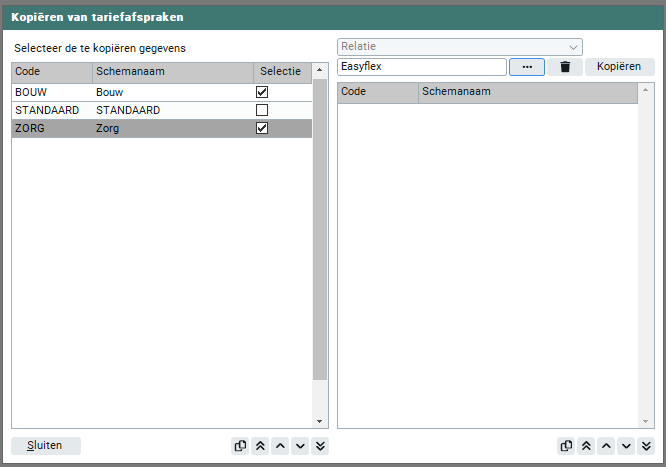Move up one row in left table
The height and width of the screenshot is (467, 666).
[x=280, y=446]
